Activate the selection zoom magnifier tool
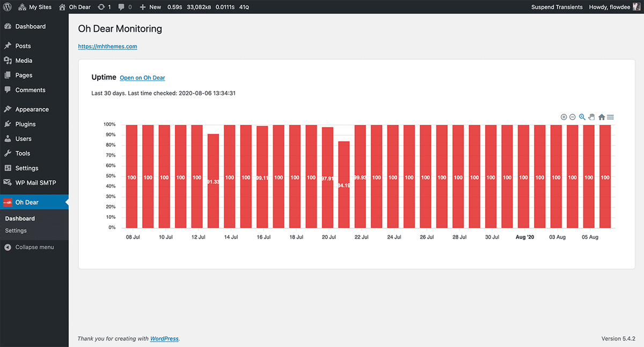Screen dimensions: 644x347 (582, 117)
